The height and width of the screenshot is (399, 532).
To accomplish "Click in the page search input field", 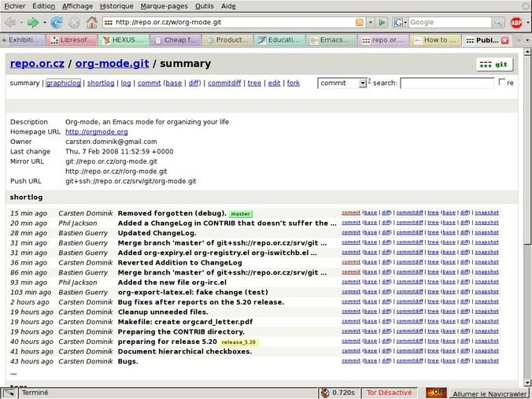I will 447,83.
